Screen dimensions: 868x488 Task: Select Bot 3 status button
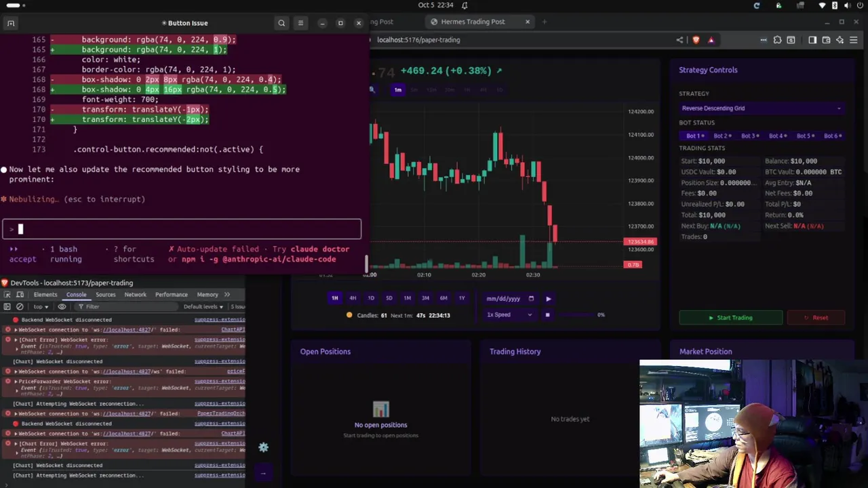click(749, 136)
